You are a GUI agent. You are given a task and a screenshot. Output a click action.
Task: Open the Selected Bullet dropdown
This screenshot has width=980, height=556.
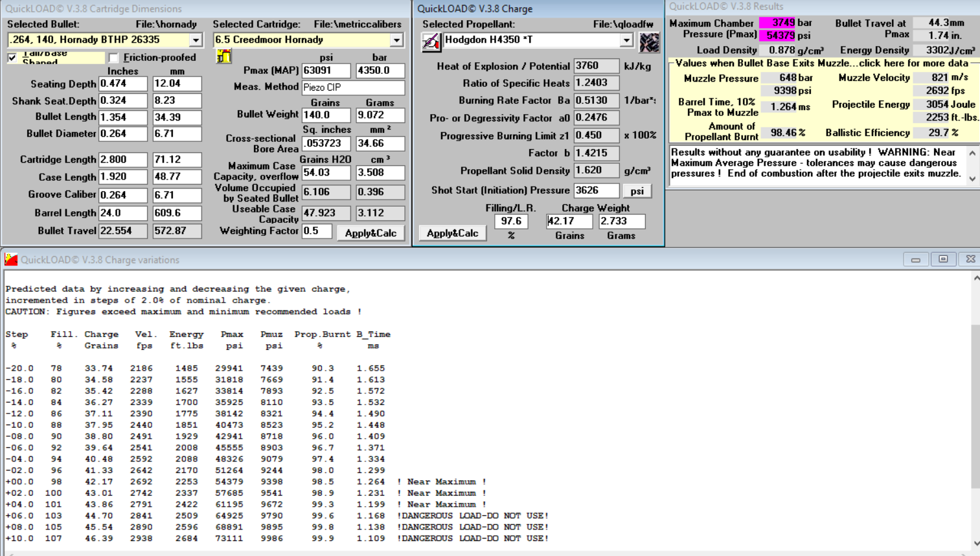click(196, 40)
